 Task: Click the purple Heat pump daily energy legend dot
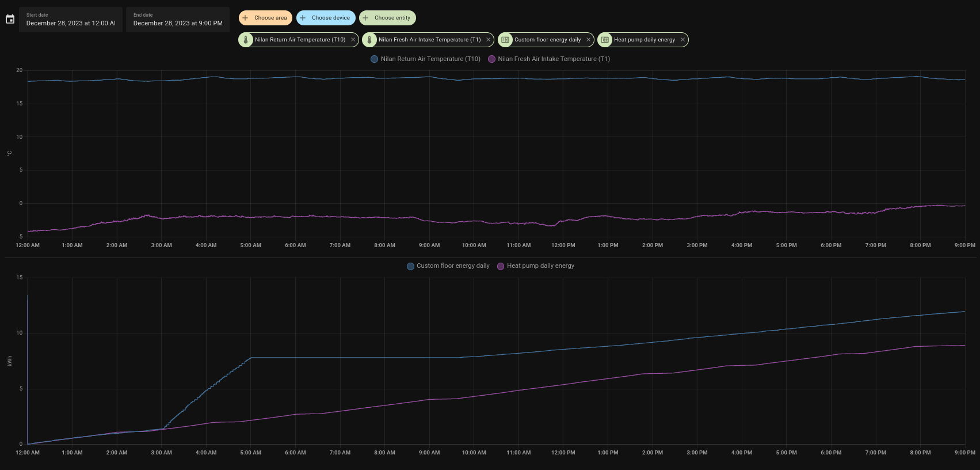click(x=501, y=266)
